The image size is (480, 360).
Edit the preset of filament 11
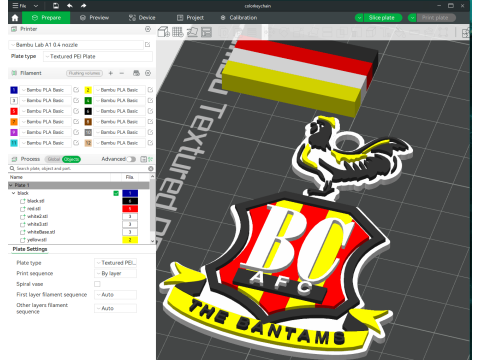[x=76, y=143]
